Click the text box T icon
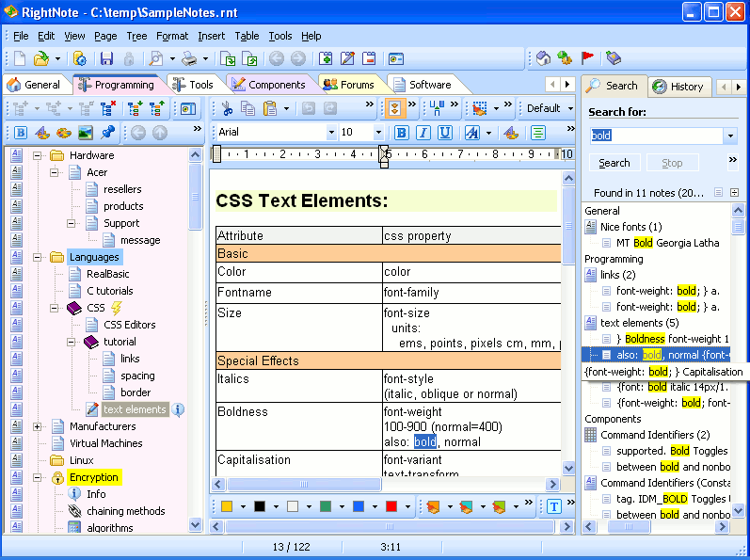 (554, 506)
